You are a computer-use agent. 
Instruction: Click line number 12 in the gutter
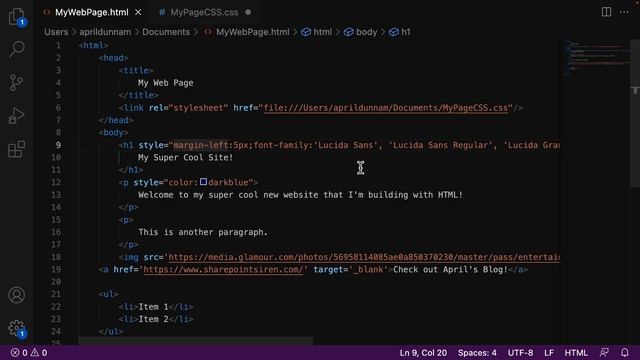click(x=56, y=182)
